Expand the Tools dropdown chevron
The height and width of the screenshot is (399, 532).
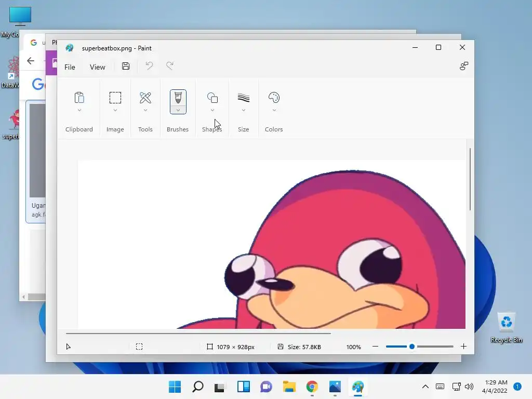click(x=145, y=110)
